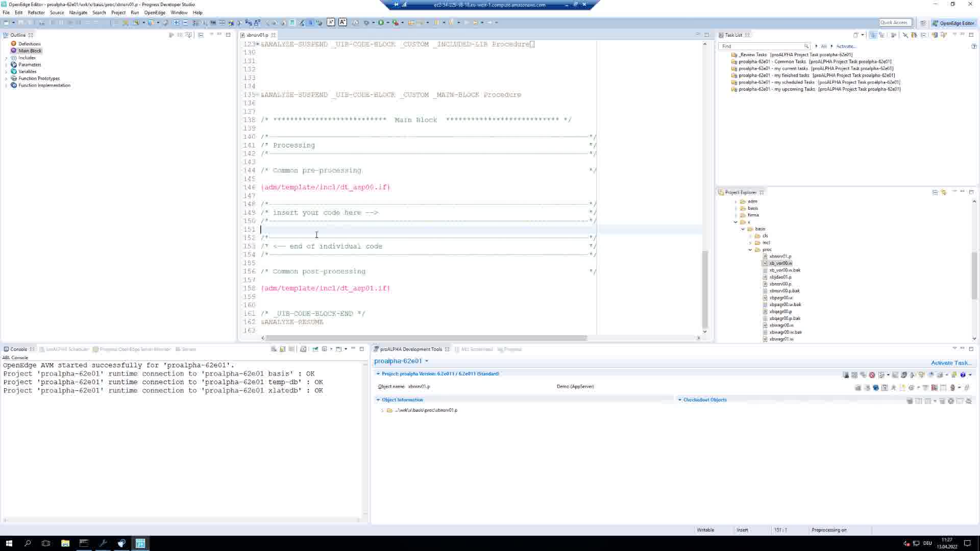This screenshot has width=980, height=551.
Task: Click the debug gear icon in the main toolbar
Action: pyautogui.click(x=366, y=22)
